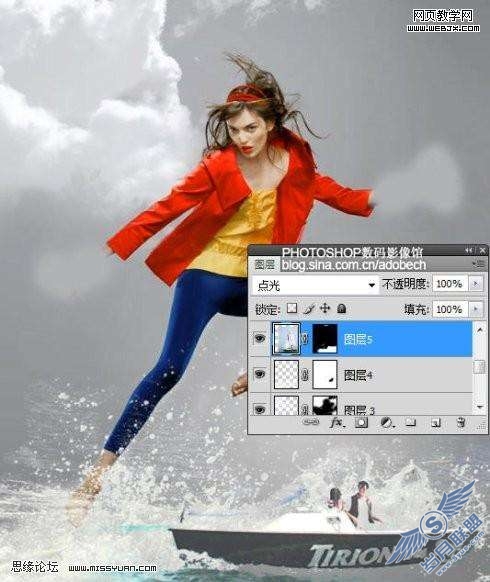Create a new group folder icon

point(410,422)
